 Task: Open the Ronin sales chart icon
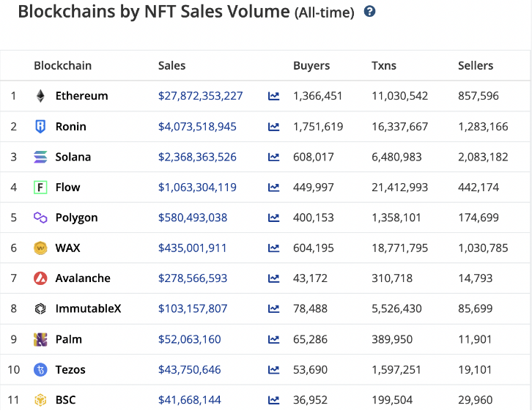point(273,127)
